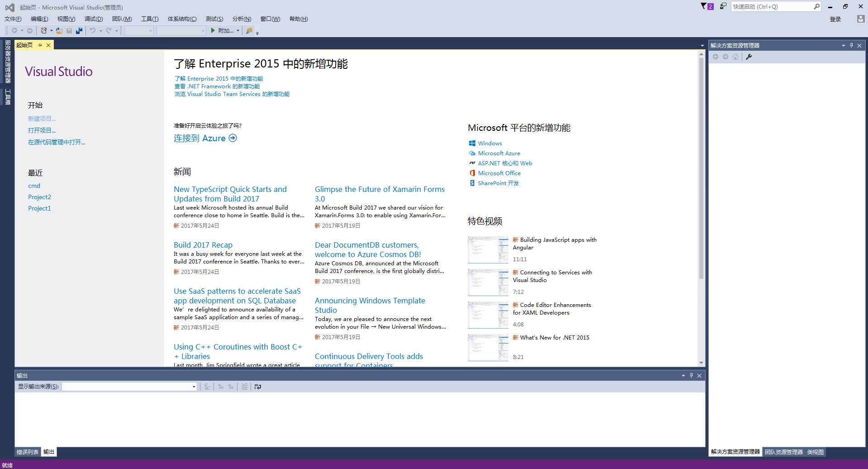The width and height of the screenshot is (868, 469).
Task: Click the Solution Explorer wrench properties icon
Action: tap(749, 57)
